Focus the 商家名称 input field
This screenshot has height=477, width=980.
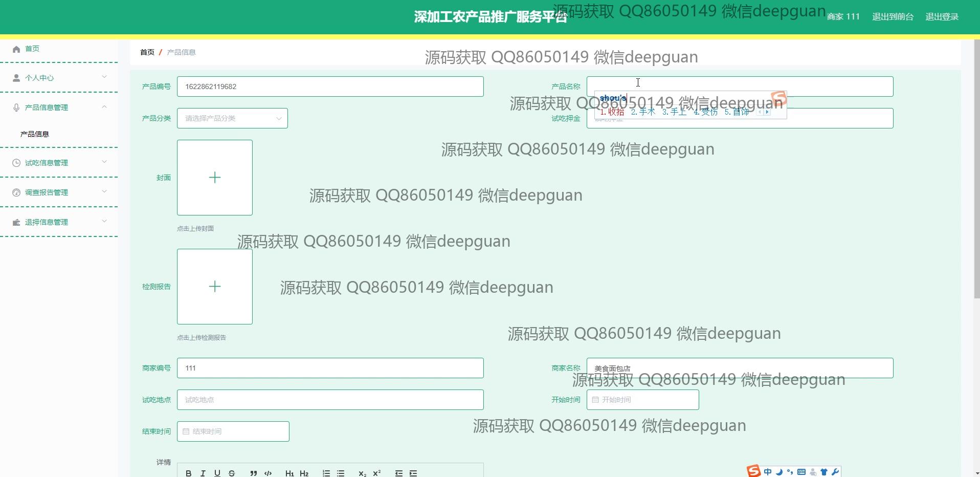coord(740,368)
